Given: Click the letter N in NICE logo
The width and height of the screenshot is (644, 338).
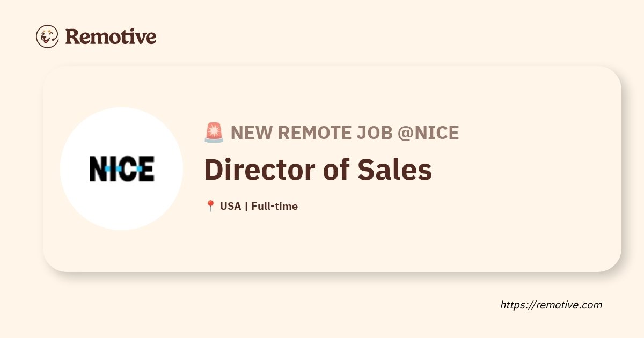Looking at the screenshot, I should (x=98, y=168).
